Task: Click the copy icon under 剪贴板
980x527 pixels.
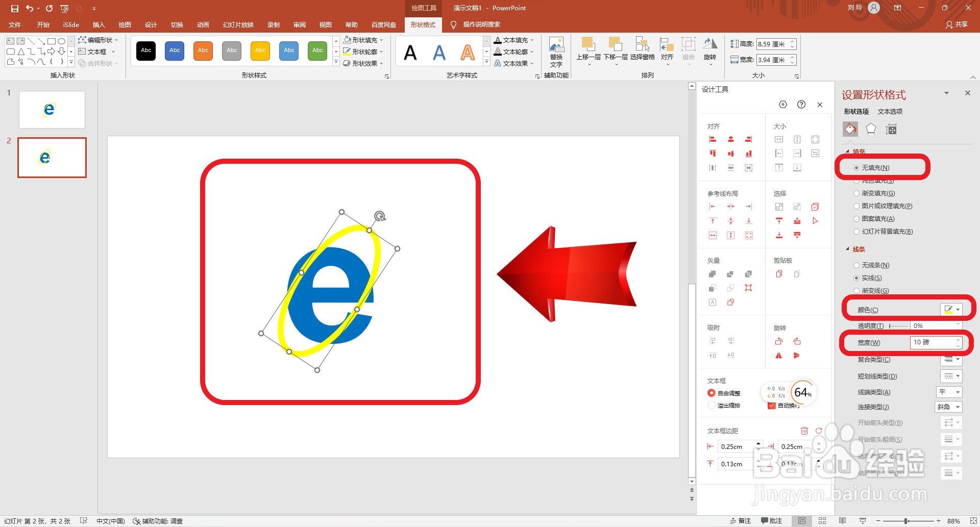Action: tap(779, 274)
